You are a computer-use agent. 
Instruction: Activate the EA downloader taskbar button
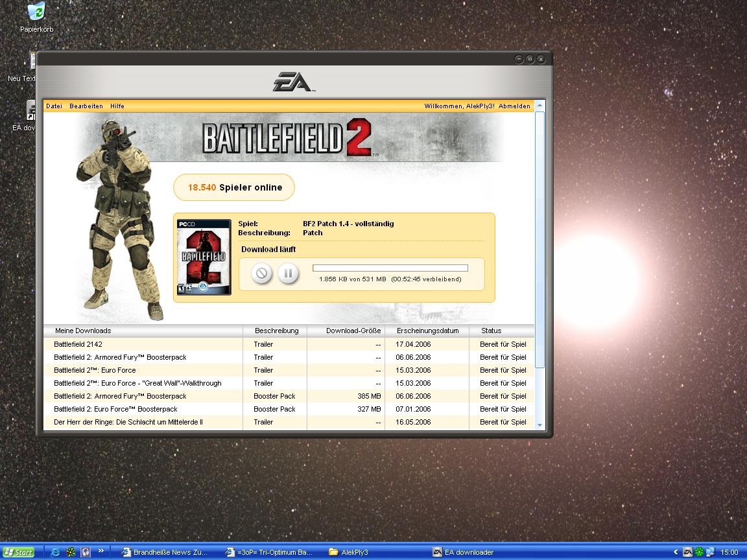[x=478, y=552]
